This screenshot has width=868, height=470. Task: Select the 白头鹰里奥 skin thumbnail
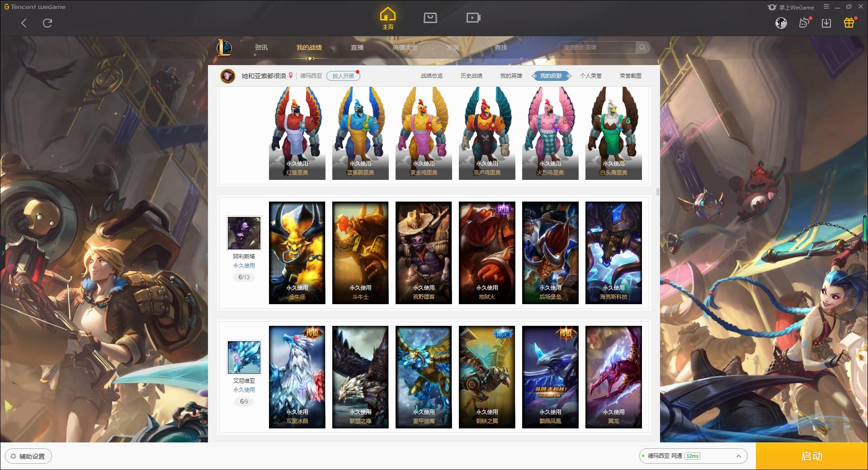coord(613,133)
